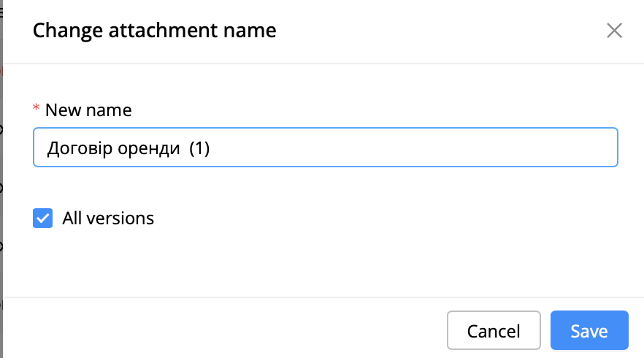Image resolution: width=644 pixels, height=358 pixels.
Task: Cancel renaming the attachment
Action: pyautogui.click(x=494, y=330)
